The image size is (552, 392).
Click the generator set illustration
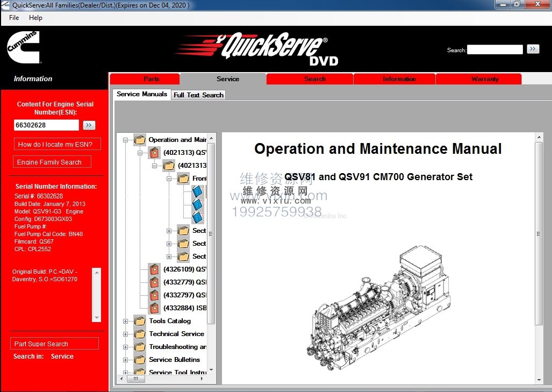(x=378, y=308)
